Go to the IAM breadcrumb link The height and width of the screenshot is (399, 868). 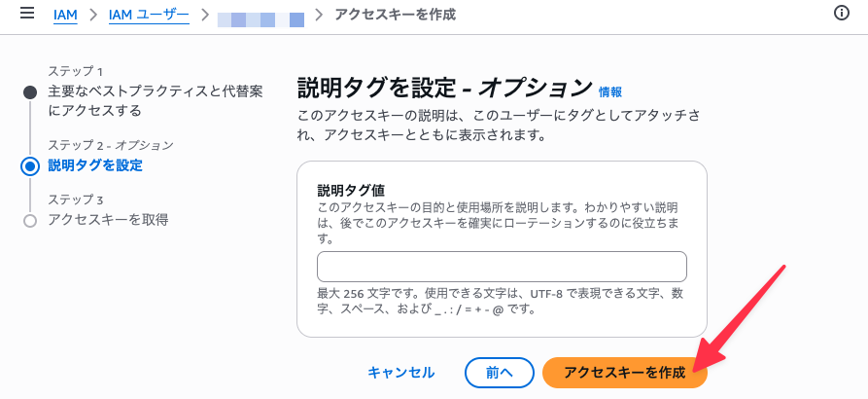click(65, 15)
